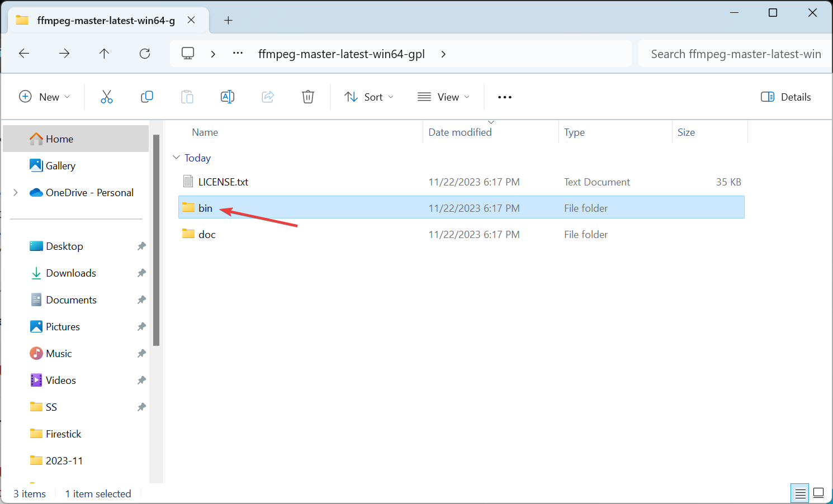This screenshot has height=504, width=833.
Task: Add a new File Explorer tab
Action: [x=228, y=21]
